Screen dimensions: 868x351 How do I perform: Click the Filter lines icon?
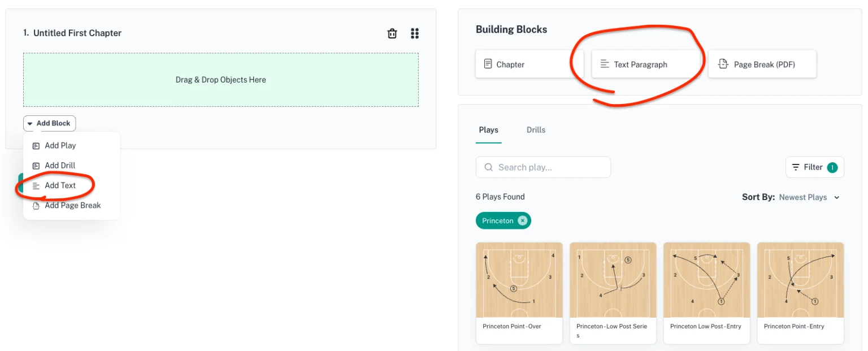point(796,167)
